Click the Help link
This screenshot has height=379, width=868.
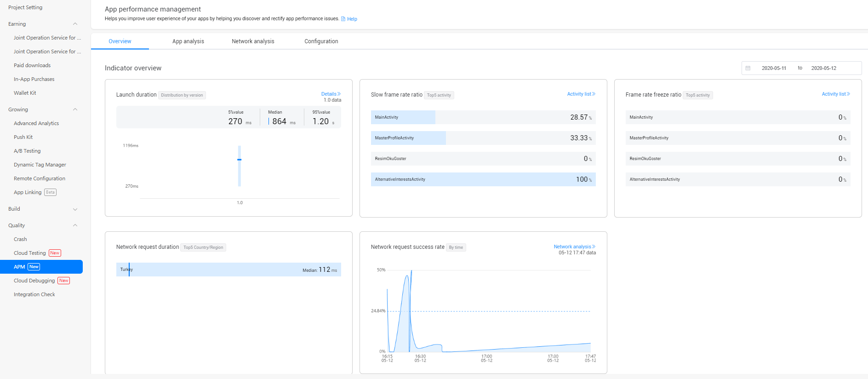tap(352, 19)
